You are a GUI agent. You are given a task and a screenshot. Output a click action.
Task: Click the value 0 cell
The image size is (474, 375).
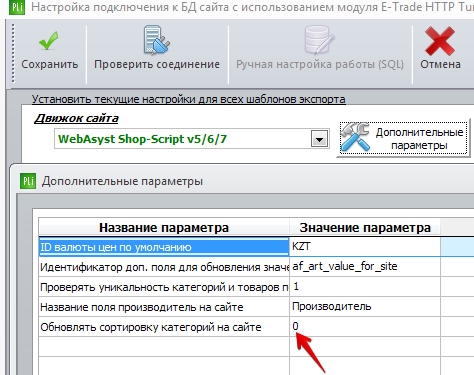[365, 327]
